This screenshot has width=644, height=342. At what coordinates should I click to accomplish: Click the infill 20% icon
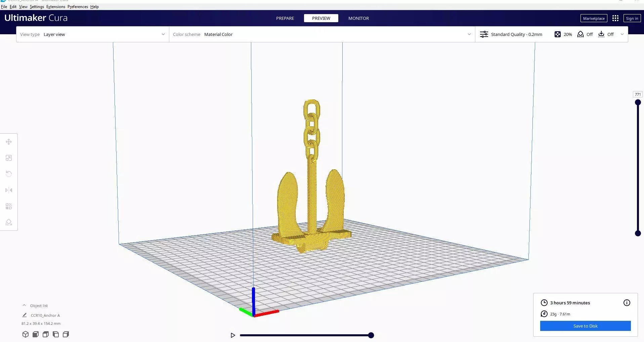tap(558, 34)
